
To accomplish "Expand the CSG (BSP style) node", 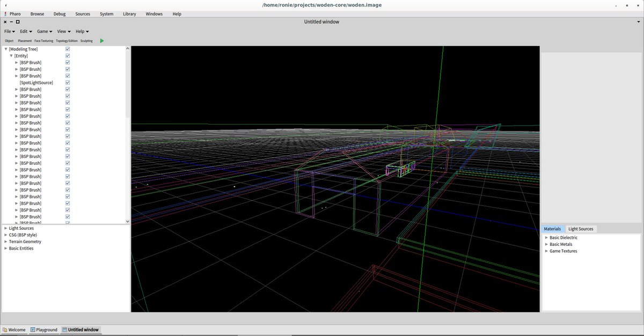I will click(5, 235).
